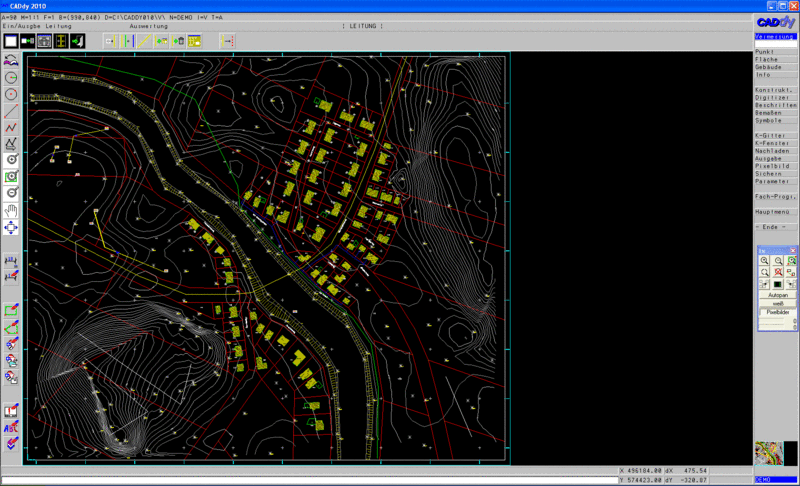Click the zoom-in magnifier in floating palette
Image resolution: width=800 pixels, height=486 pixels.
(x=764, y=260)
